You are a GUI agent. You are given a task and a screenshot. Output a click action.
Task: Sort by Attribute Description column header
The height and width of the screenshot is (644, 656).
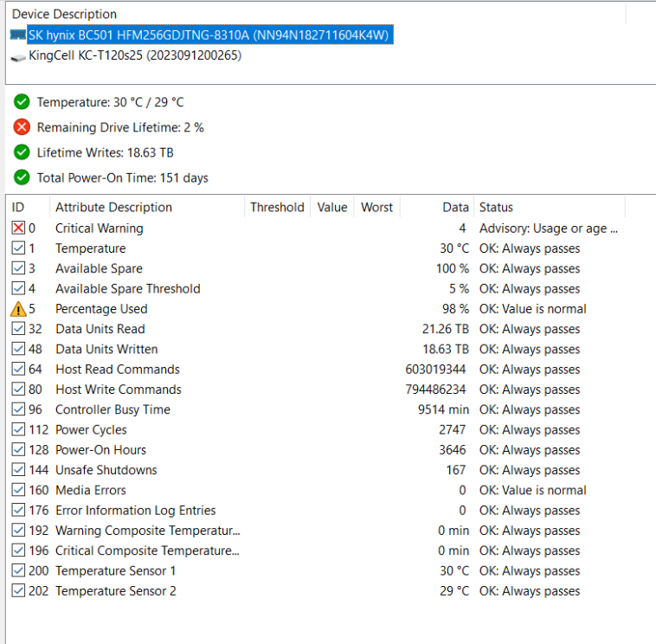[147, 207]
